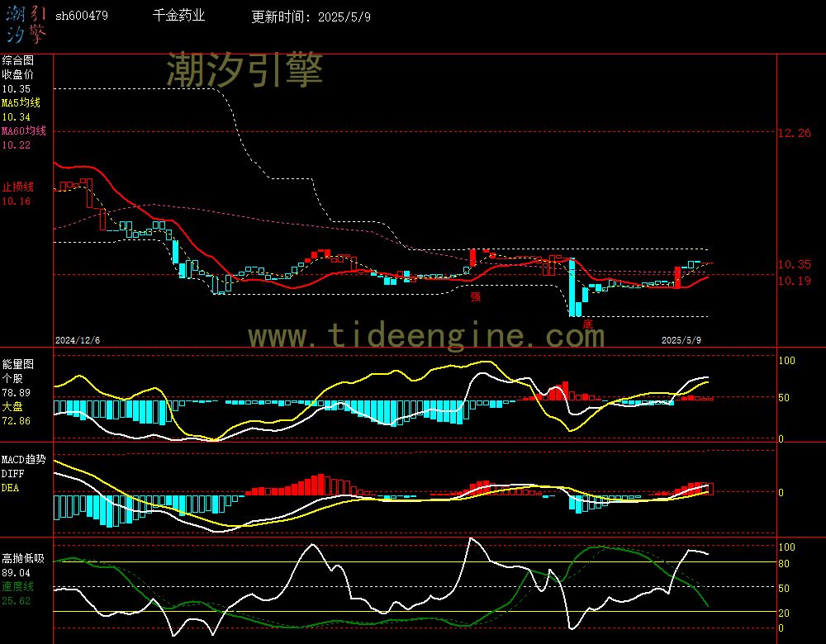Click the 20 mark on the 高抛低吸 axis
The height and width of the screenshot is (644, 826).
(784, 613)
